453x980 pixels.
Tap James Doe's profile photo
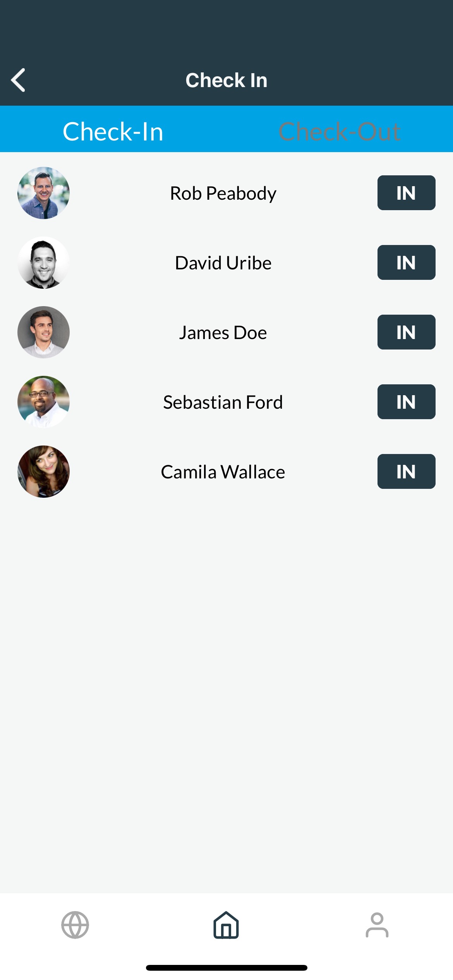pyautogui.click(x=43, y=332)
